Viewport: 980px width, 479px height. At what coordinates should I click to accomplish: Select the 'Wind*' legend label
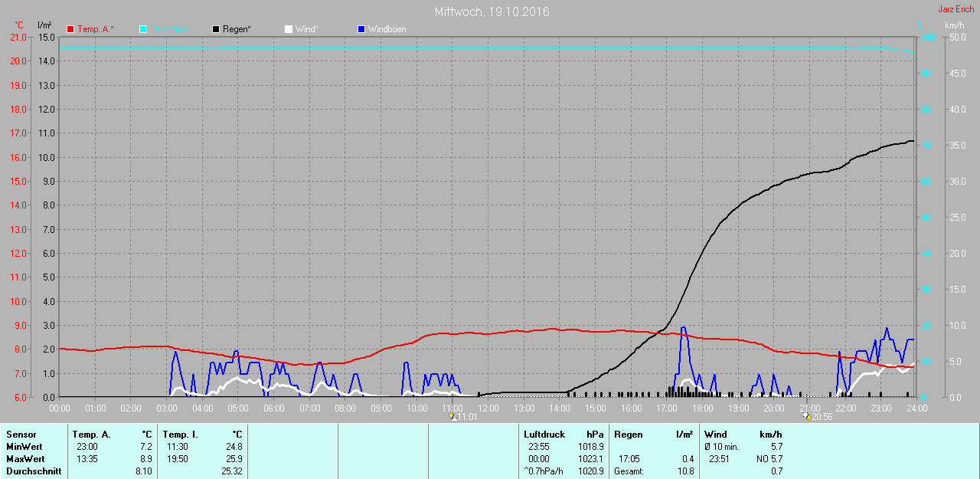point(307,29)
